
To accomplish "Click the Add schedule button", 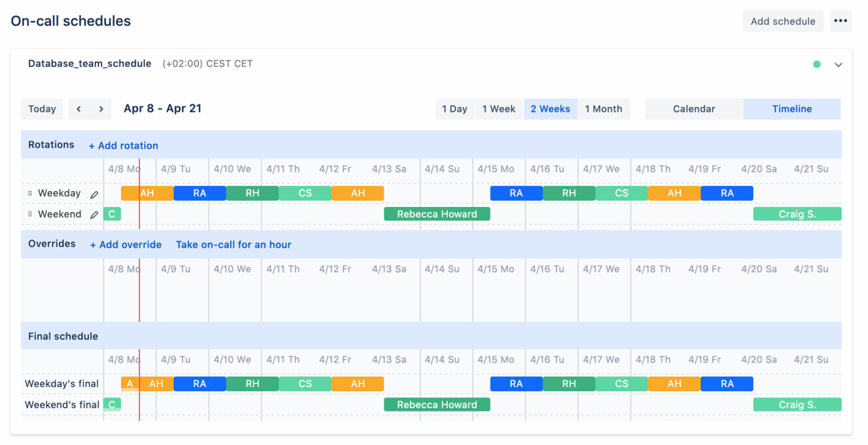I will tap(783, 21).
